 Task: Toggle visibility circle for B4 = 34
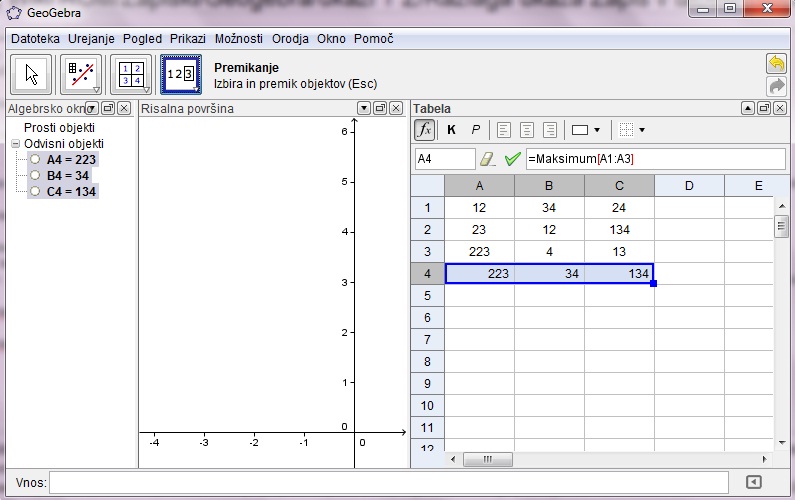point(35,175)
